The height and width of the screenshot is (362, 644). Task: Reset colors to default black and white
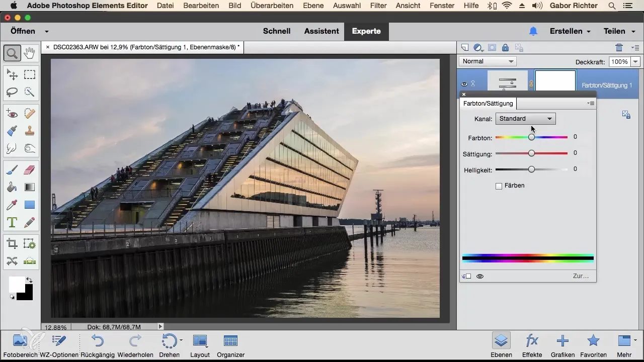12,297
